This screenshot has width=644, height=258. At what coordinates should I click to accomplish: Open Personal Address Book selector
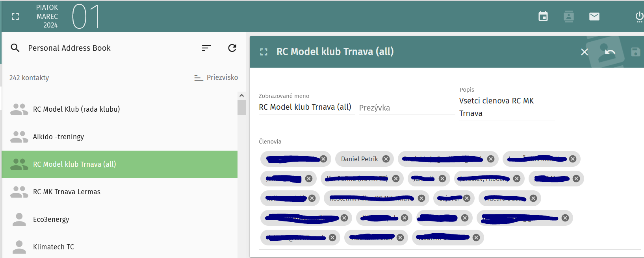click(69, 48)
